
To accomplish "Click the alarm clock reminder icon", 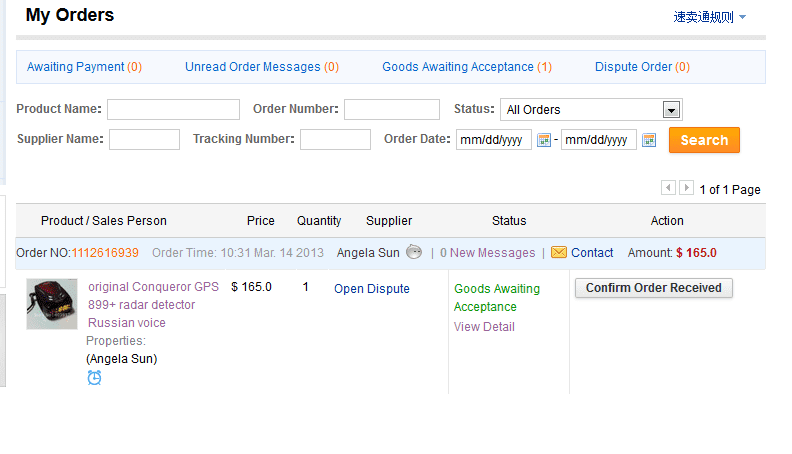I will tap(94, 377).
